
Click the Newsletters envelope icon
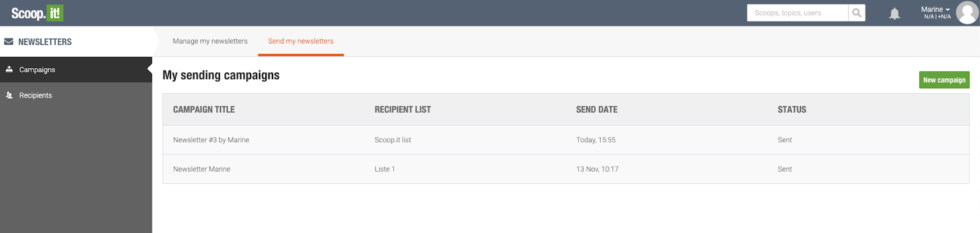click(x=9, y=42)
